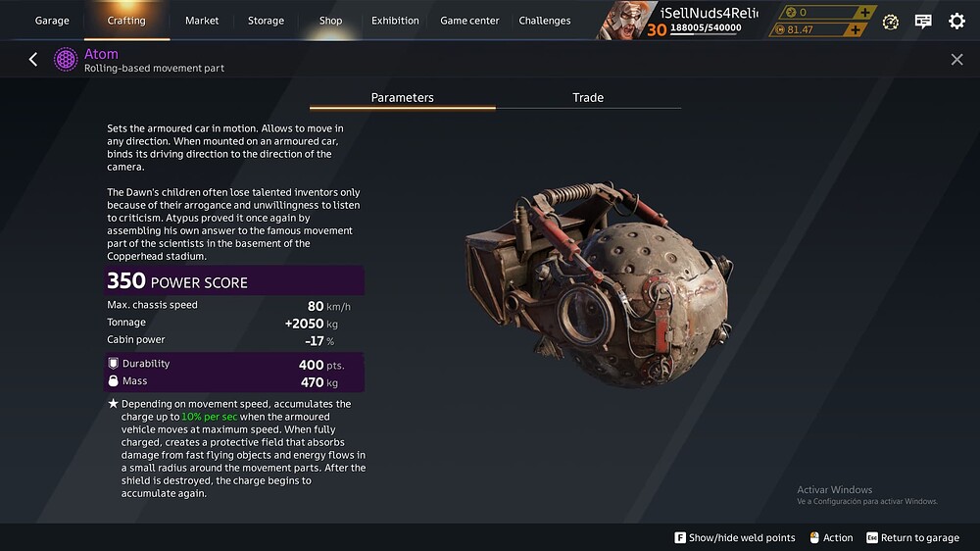Image resolution: width=980 pixels, height=551 pixels.
Task: Switch to the Trade tab
Action: (x=587, y=98)
